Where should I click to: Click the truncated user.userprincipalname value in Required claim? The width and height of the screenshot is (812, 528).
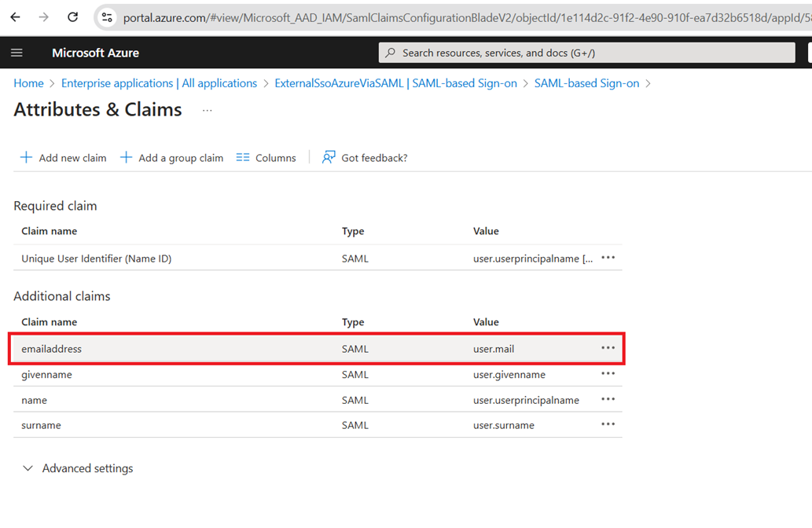point(533,258)
